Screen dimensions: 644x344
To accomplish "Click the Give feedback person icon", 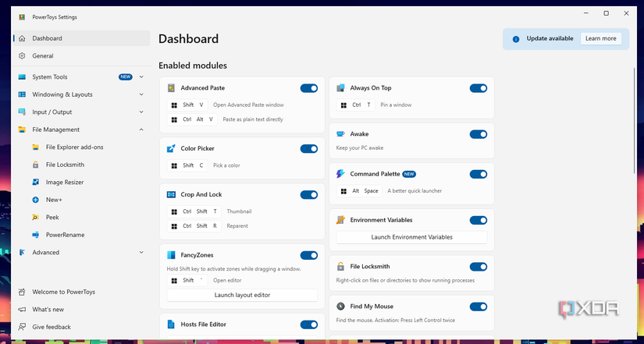I will (x=22, y=327).
